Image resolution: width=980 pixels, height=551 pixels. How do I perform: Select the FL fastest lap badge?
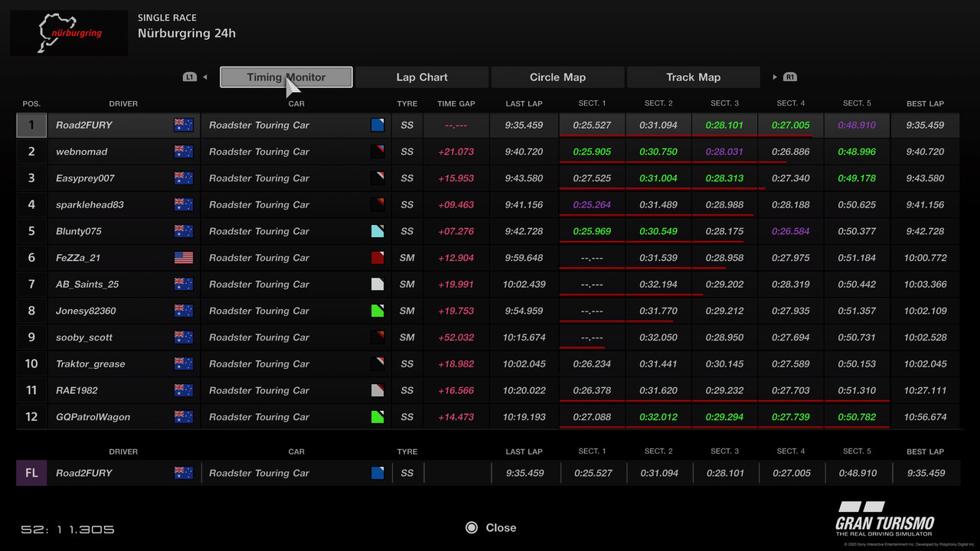[x=31, y=473]
